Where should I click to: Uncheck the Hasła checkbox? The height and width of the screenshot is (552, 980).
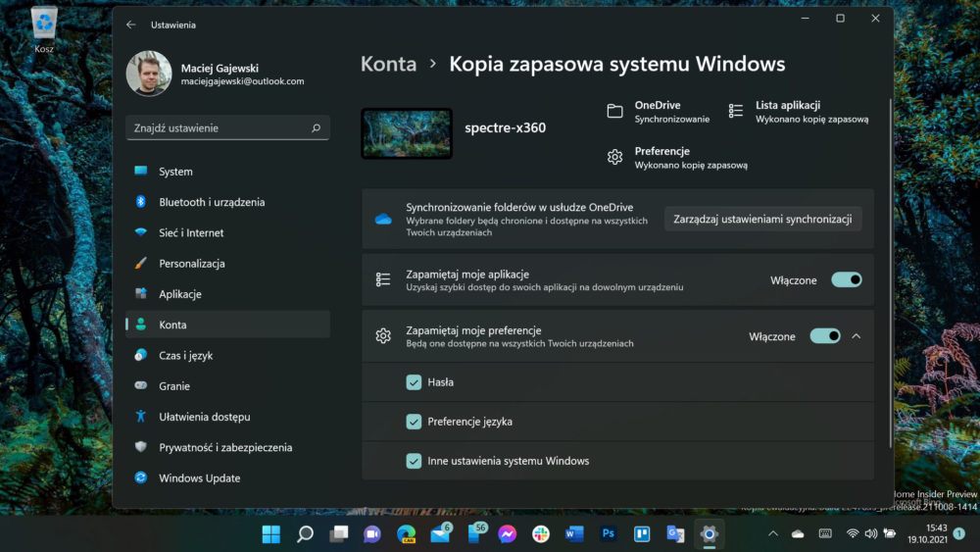[x=414, y=382]
